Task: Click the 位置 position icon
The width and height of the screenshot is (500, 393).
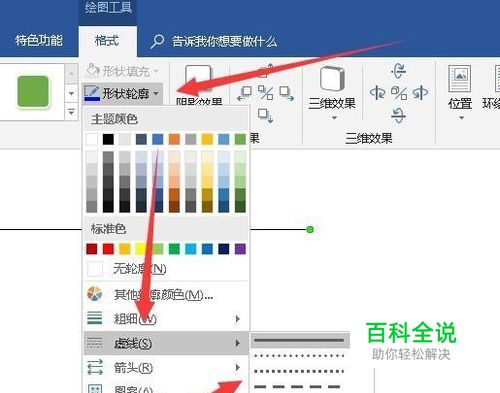Action: 459,79
